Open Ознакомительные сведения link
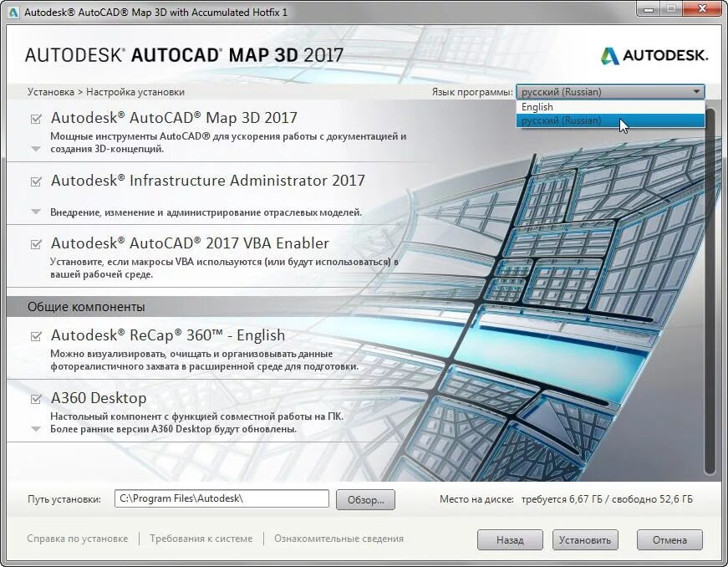Viewport: 728px width, 567px height. pos(339,539)
